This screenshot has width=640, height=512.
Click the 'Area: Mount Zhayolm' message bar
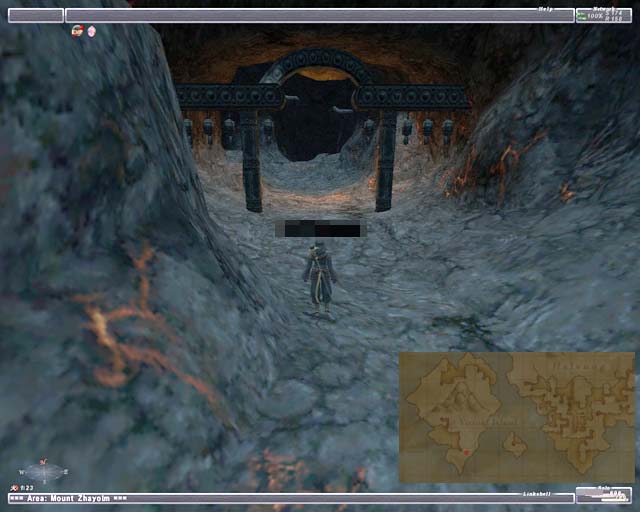291,498
